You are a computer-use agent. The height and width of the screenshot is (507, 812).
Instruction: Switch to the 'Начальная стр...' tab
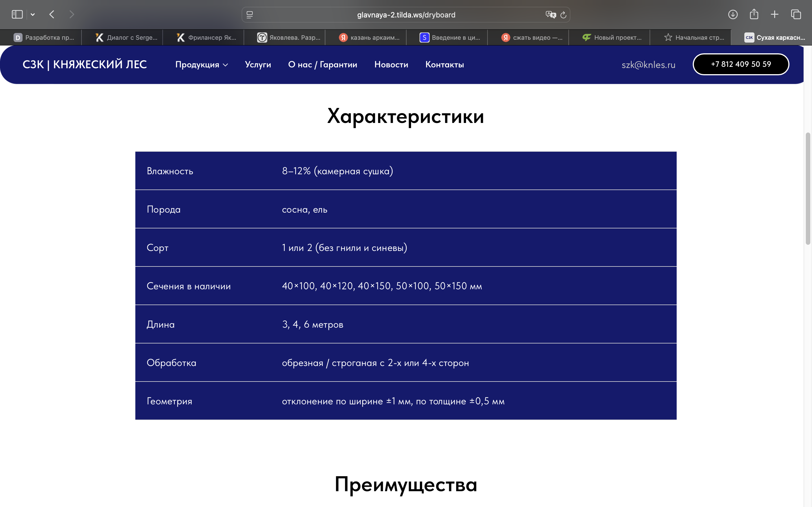coord(690,38)
